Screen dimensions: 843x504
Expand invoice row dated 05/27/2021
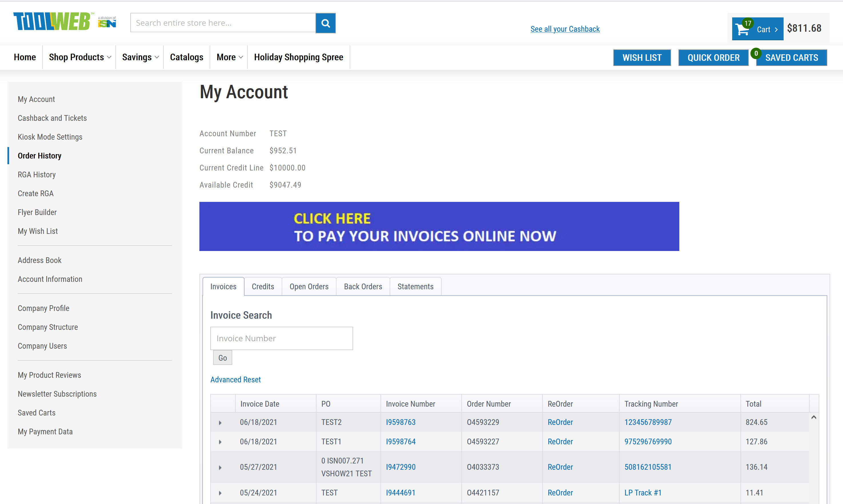(220, 467)
